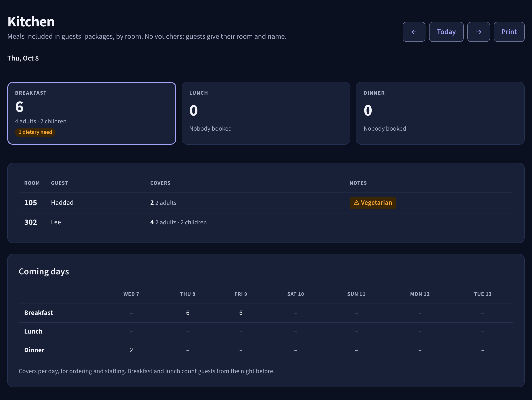
Task: Click '2 adults' covers for Haddad
Action: point(166,203)
